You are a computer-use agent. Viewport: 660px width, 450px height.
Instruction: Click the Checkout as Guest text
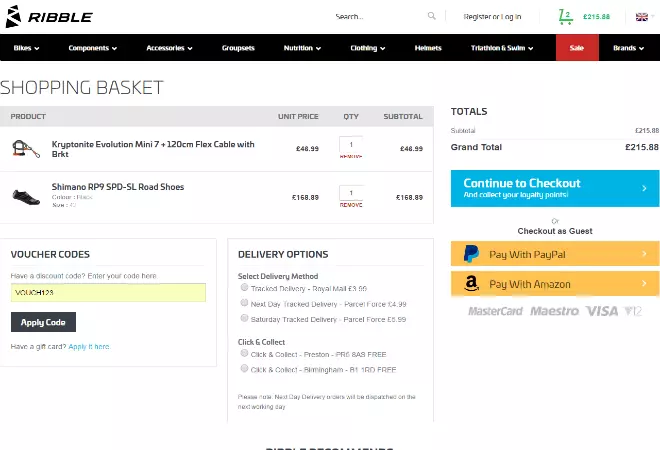(555, 231)
